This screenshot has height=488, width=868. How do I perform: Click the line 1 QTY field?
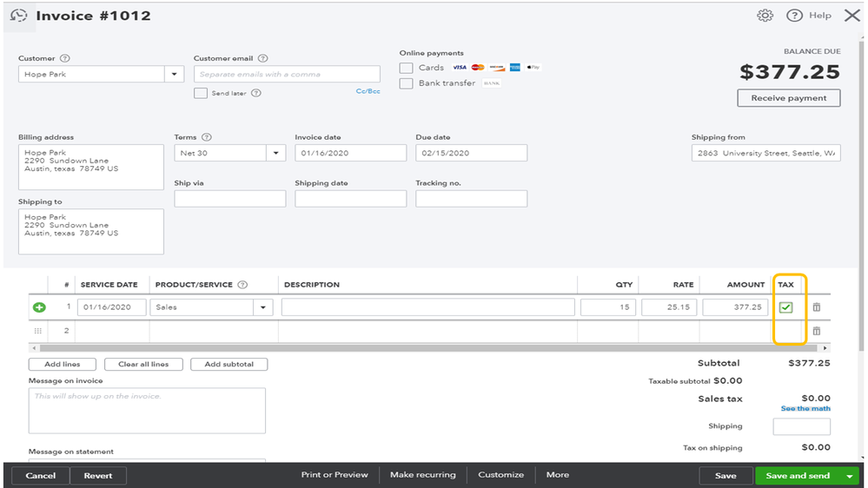coord(608,307)
